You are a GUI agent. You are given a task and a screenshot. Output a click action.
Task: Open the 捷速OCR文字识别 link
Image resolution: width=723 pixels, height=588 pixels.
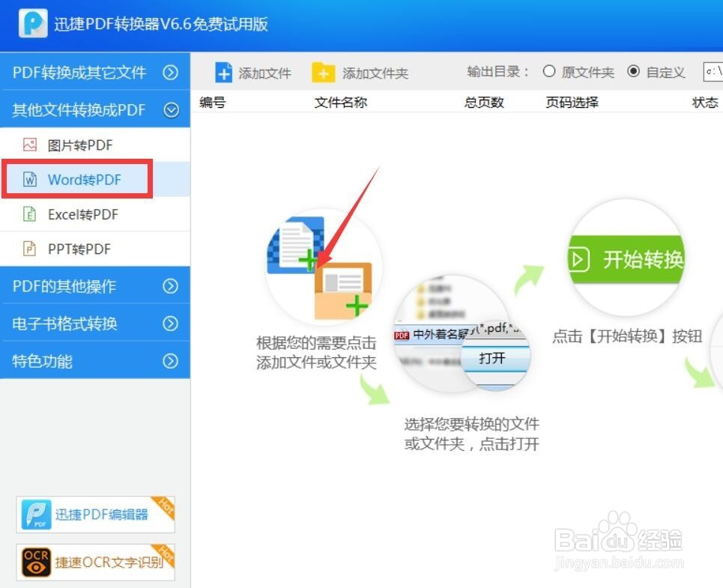95,563
